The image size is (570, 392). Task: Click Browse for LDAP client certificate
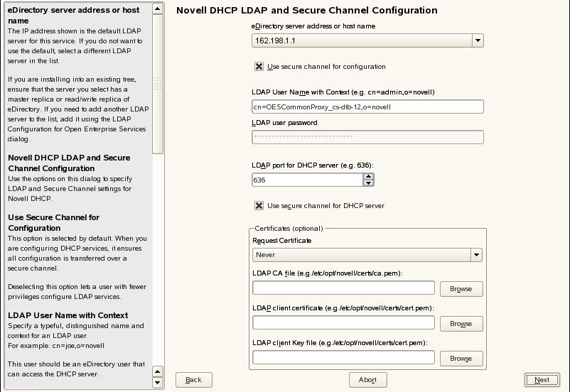[461, 324]
